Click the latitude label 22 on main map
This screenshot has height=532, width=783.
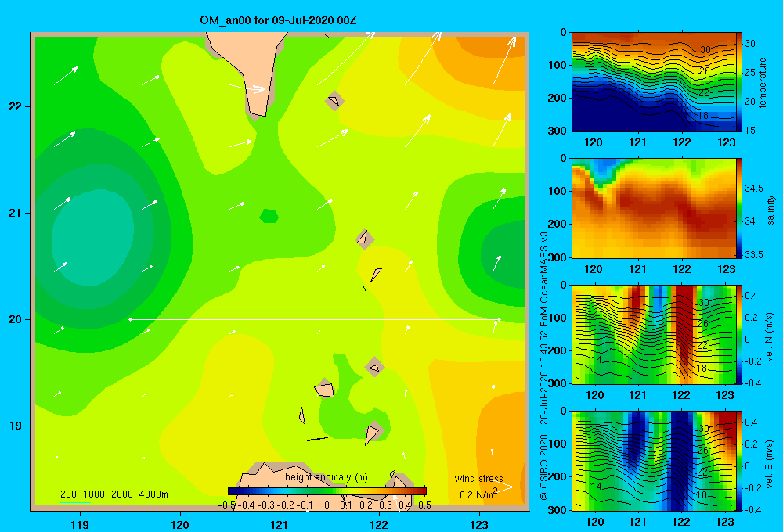[x=15, y=107]
